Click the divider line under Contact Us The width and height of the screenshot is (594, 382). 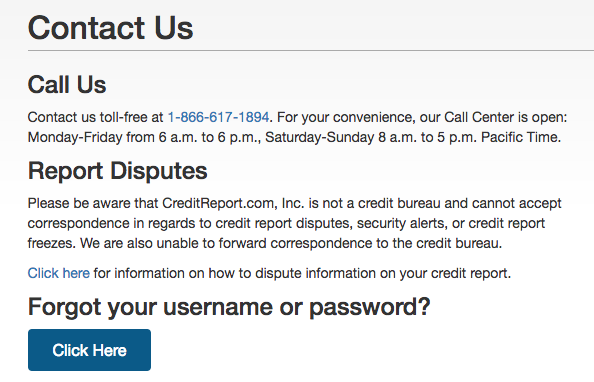311,50
